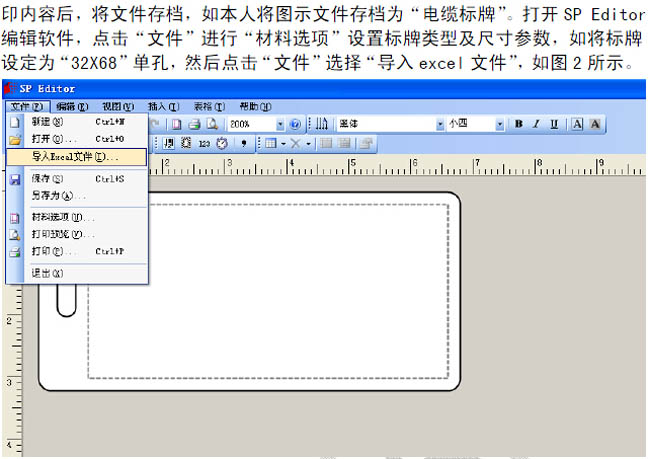650x459 pixels.
Task: Click the character border A icon
Action: (577, 124)
